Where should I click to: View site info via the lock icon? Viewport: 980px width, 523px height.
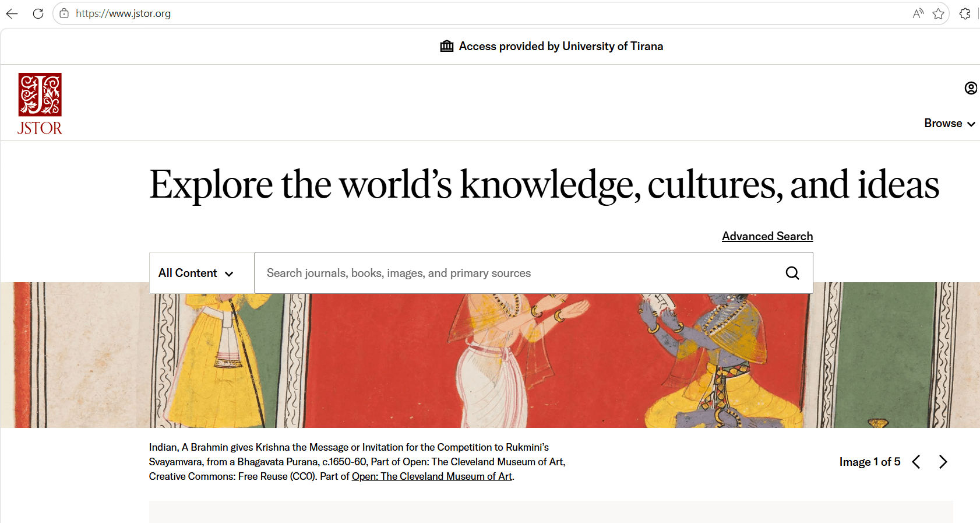pyautogui.click(x=64, y=13)
